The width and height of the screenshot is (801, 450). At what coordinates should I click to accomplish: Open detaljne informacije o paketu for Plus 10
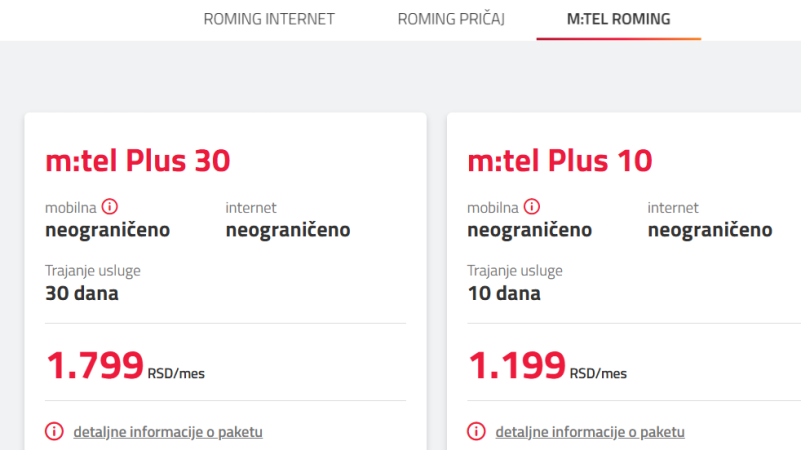click(x=590, y=432)
